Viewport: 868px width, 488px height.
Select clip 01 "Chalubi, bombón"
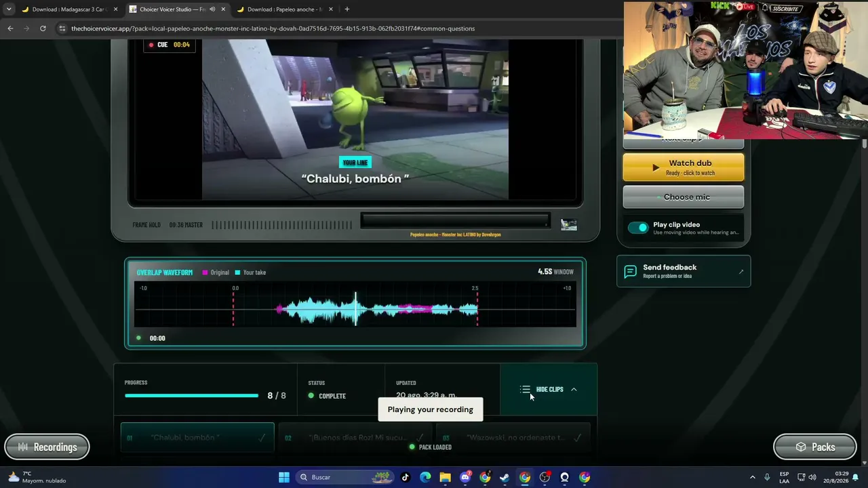tap(197, 437)
